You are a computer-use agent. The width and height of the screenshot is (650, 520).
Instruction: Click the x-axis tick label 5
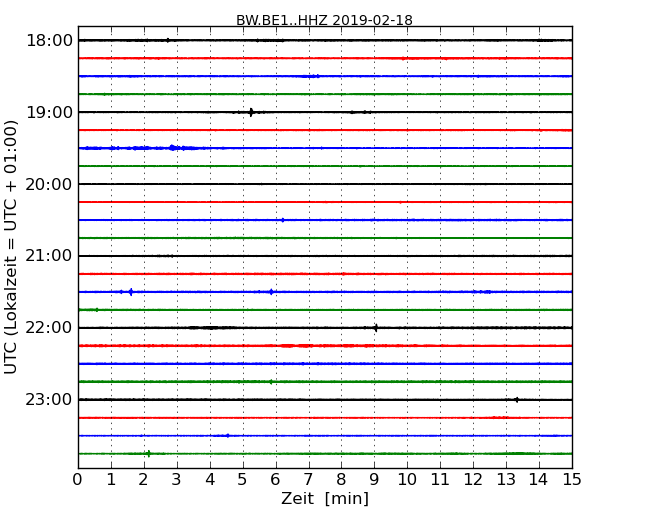[x=243, y=480]
